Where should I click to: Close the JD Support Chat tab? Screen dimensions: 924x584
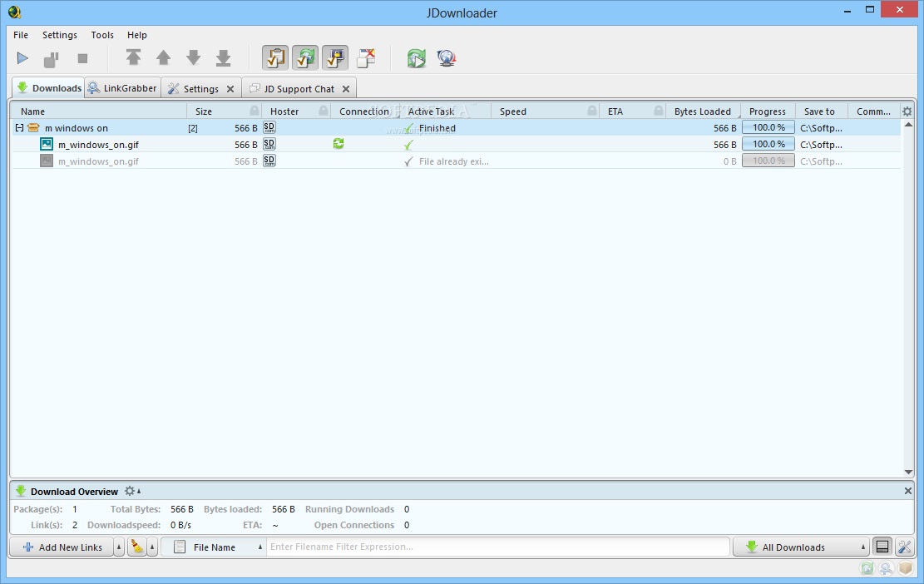pyautogui.click(x=346, y=89)
